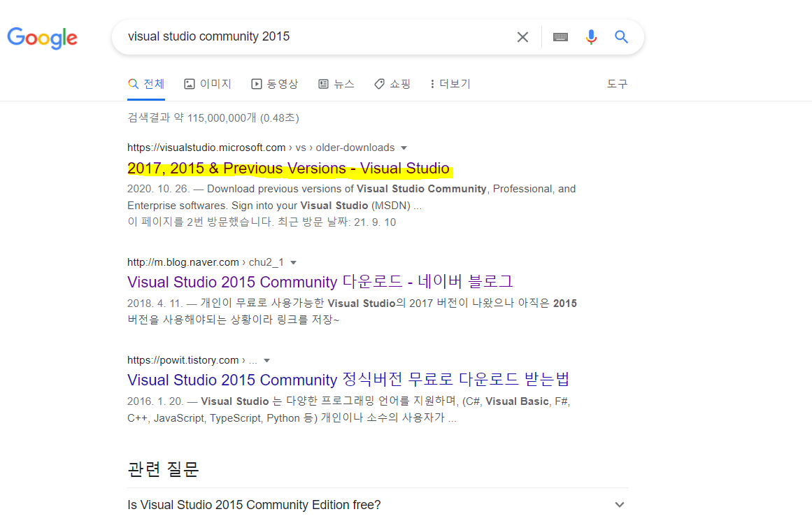Switch to the 뉴스 tab

336,84
